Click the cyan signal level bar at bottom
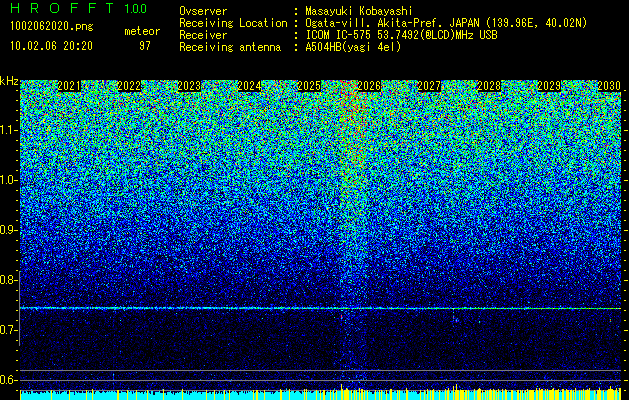Viewport: 629px width, 400px height. 320,395
